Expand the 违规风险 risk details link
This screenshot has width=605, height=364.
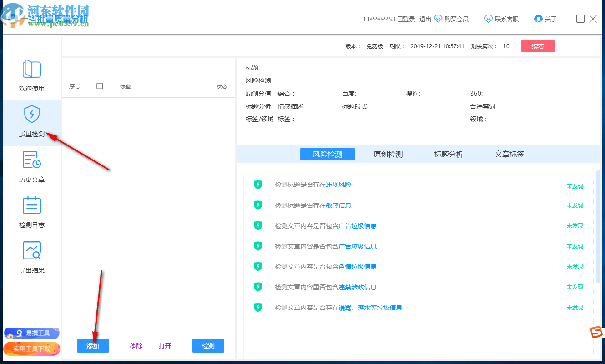click(x=339, y=185)
